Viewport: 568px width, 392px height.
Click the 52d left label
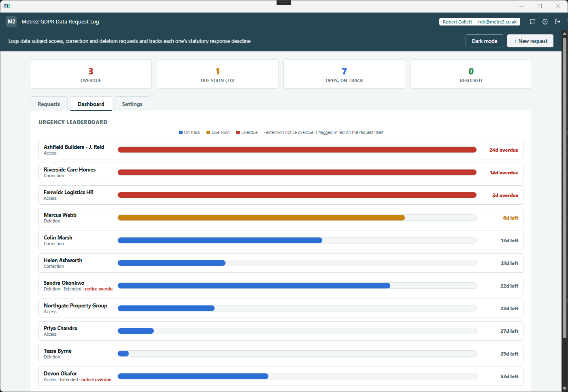pos(509,377)
